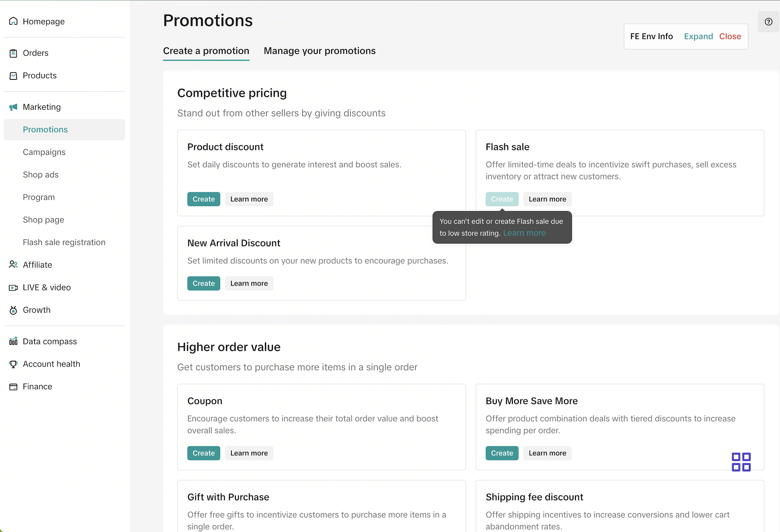The width and height of the screenshot is (780, 532).
Task: Click Learn more for Coupon
Action: (x=249, y=453)
